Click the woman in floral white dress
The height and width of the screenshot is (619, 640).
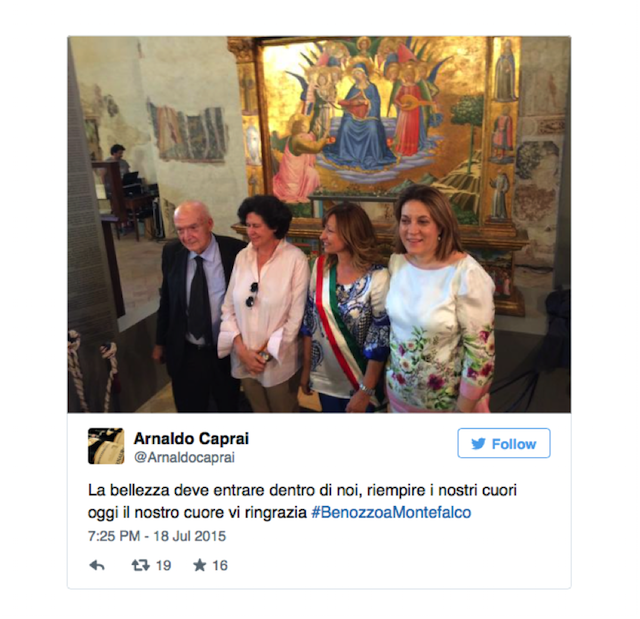tap(439, 302)
